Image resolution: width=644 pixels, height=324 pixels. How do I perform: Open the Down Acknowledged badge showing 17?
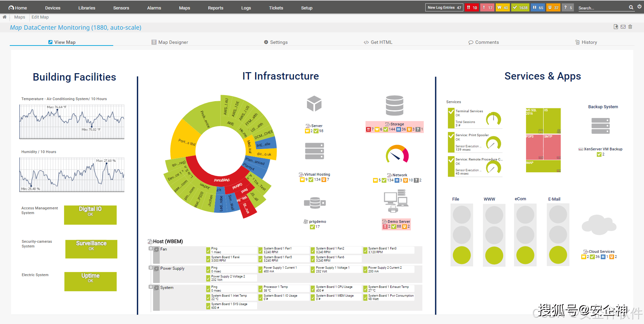tap(487, 7)
